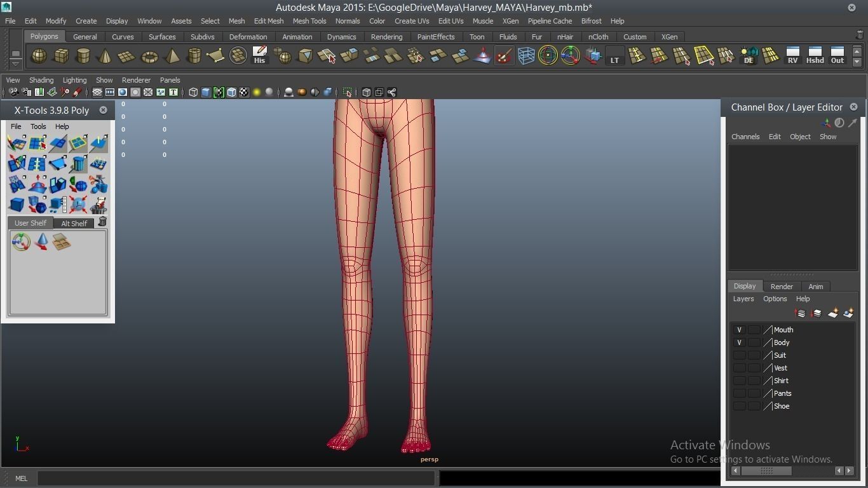Screen dimensions: 868x488
Task: Click the layer editor horizontal scrollbar thumb
Action: 766,471
